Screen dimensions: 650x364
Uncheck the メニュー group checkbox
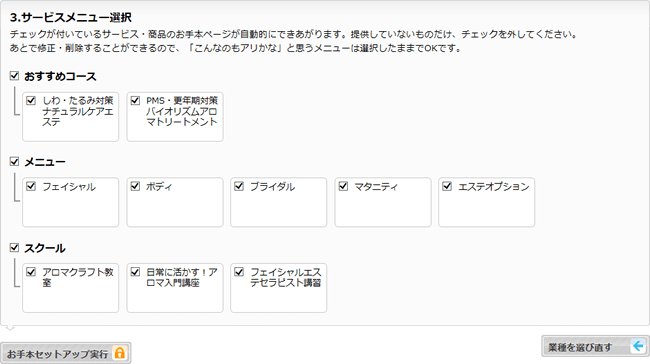[15, 161]
